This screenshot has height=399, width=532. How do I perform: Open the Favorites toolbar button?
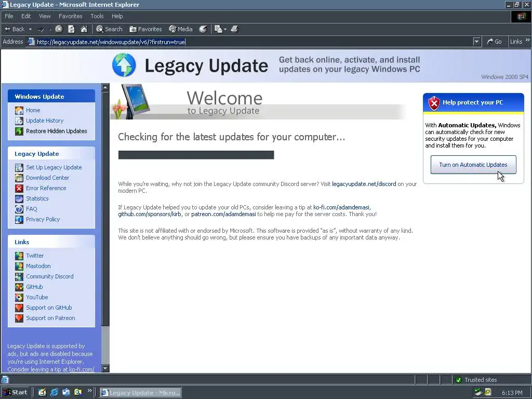pyautogui.click(x=145, y=29)
